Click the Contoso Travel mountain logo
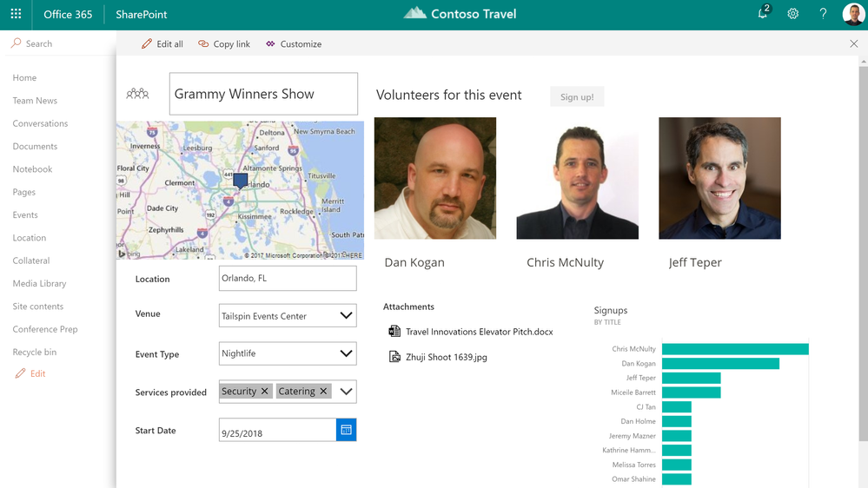The width and height of the screenshot is (868, 488). [x=414, y=13]
